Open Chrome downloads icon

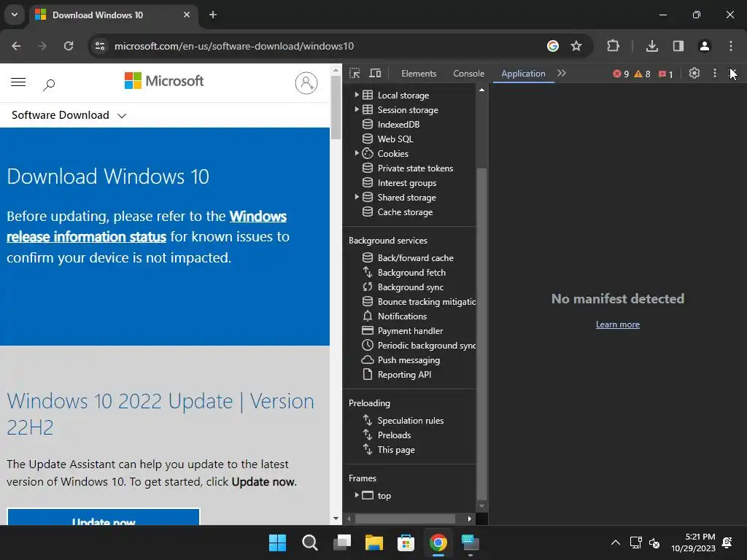(652, 46)
